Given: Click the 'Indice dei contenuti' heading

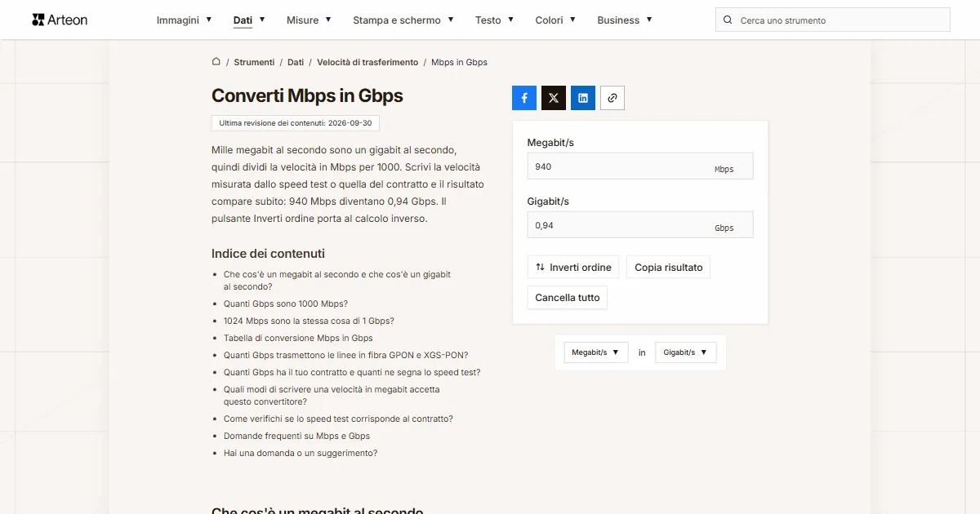Looking at the screenshot, I should point(268,254).
